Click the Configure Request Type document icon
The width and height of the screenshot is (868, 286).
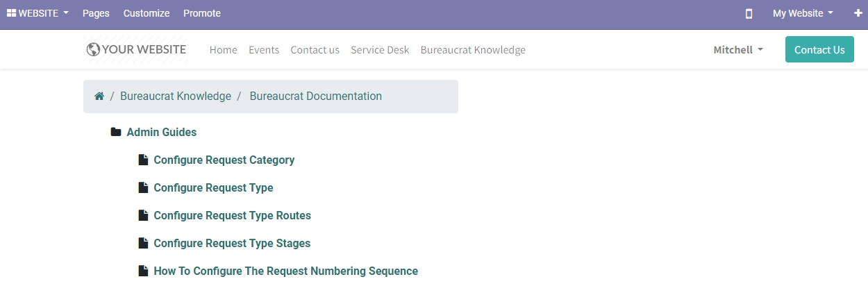144,187
